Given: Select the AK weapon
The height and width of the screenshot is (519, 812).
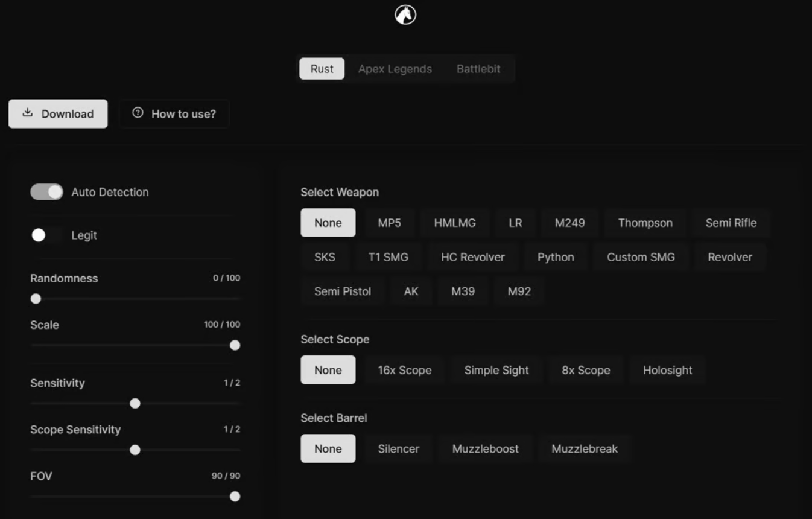Looking at the screenshot, I should point(411,291).
